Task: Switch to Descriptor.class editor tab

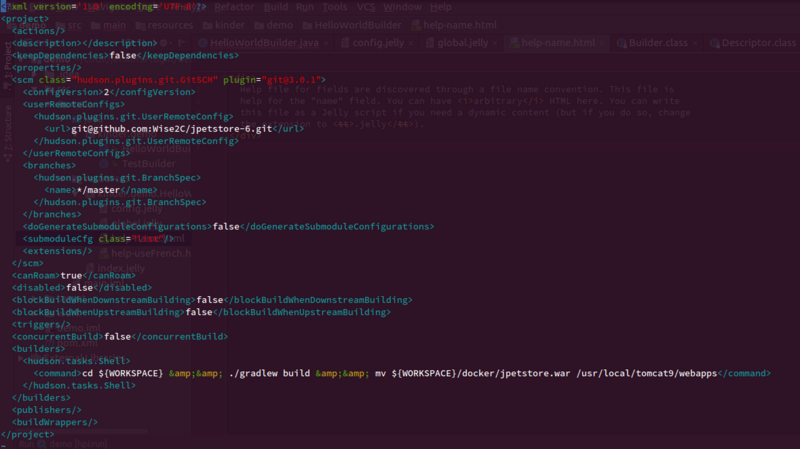Action: pyautogui.click(x=759, y=43)
